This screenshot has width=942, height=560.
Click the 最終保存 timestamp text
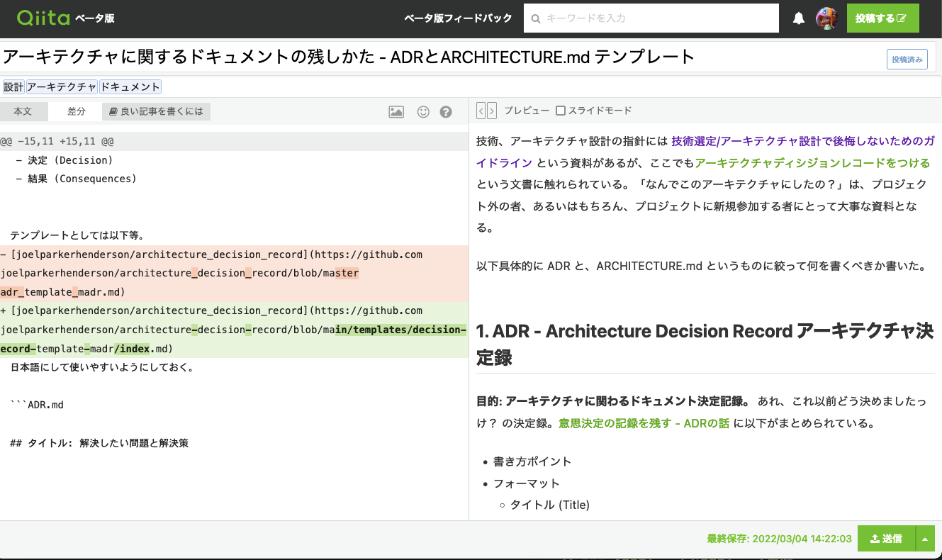(779, 539)
